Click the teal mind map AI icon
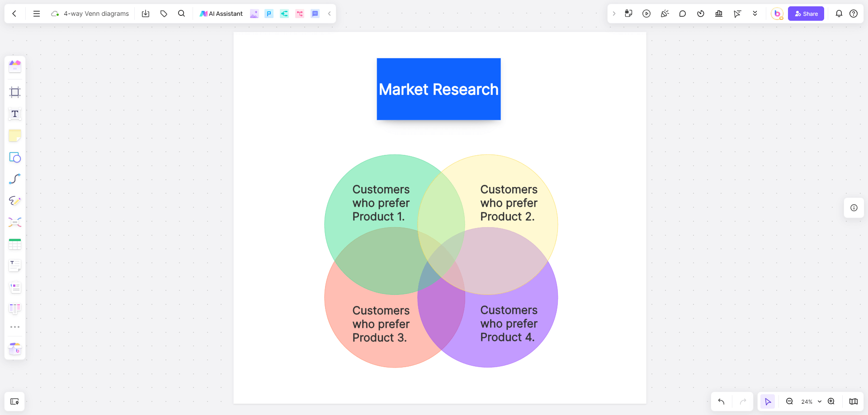 (284, 14)
